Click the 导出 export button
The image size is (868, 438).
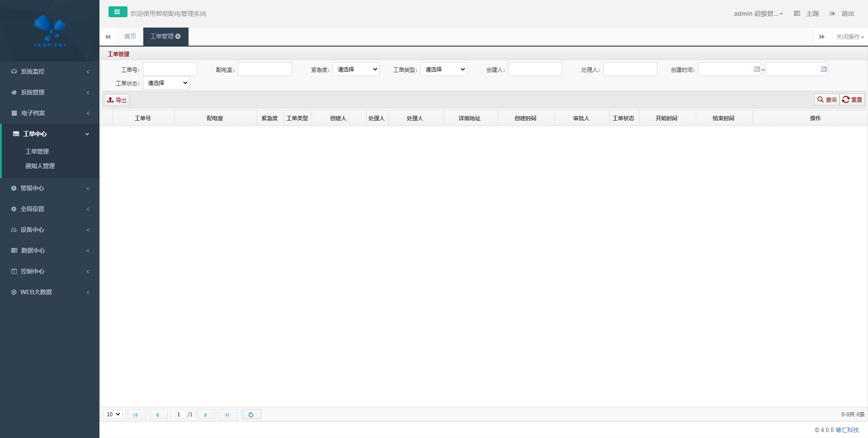coord(117,100)
